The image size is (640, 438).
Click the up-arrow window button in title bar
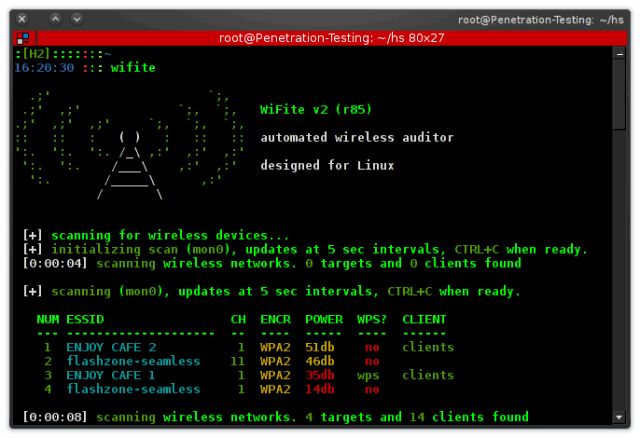(x=56, y=19)
